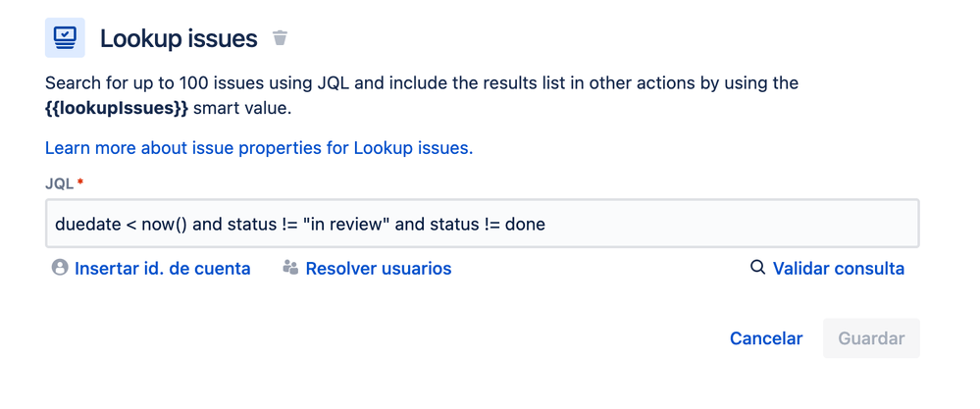Open Learn more about issue properties link

point(259,149)
